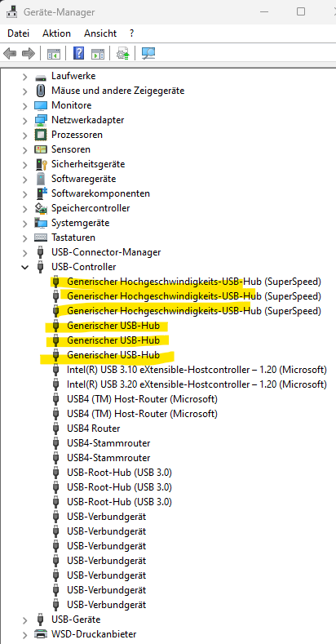The image size is (336, 644).
Task: Open the Datei menu
Action: point(19,33)
